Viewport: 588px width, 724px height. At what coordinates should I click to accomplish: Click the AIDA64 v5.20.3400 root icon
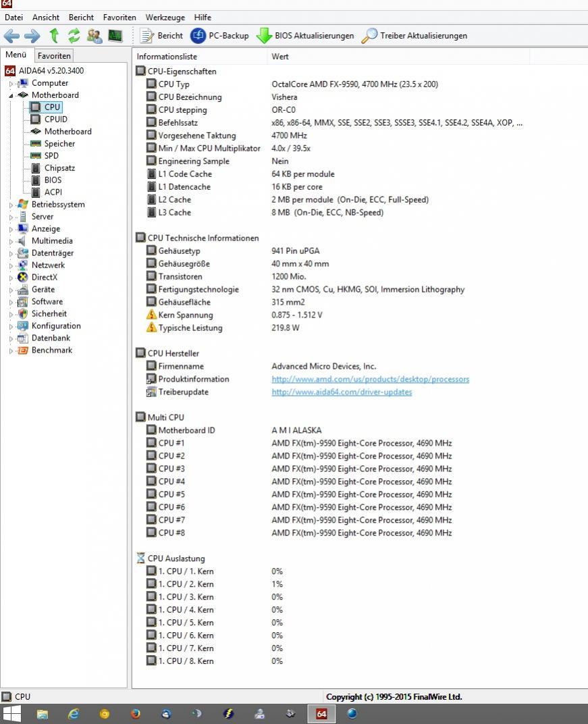click(x=10, y=71)
